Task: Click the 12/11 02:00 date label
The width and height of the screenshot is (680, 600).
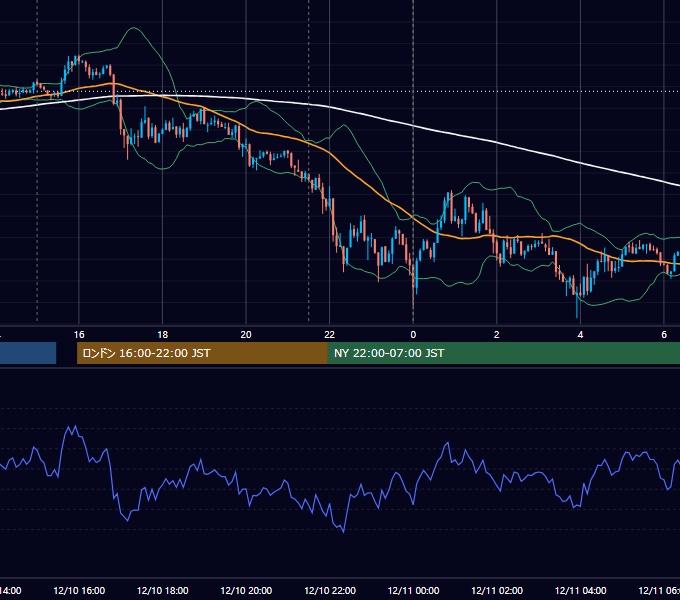Action: click(497, 590)
